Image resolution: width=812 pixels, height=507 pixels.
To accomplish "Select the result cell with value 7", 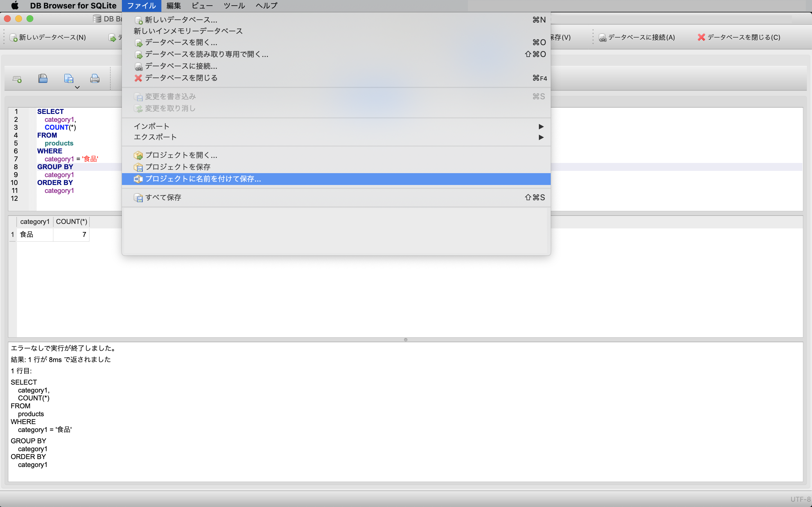I will (x=71, y=234).
